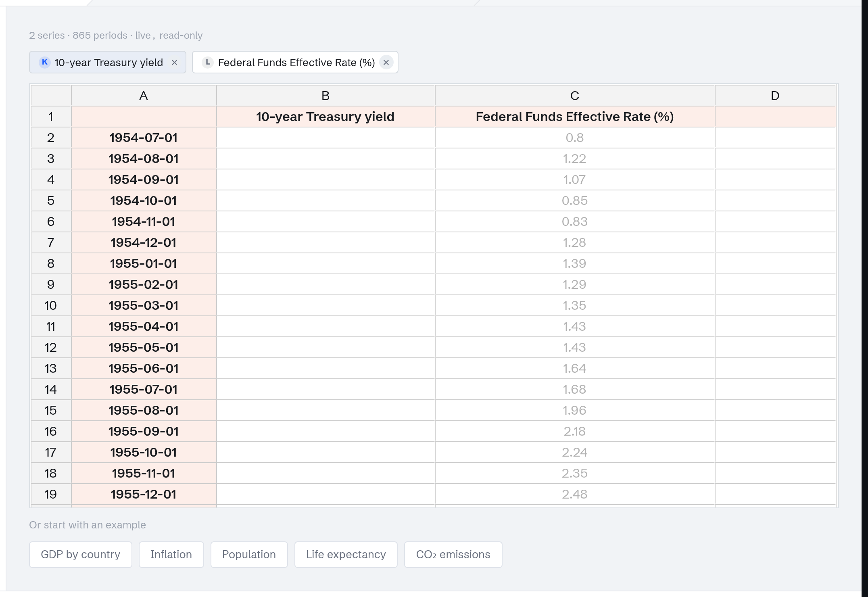Screen dimensions: 868x597
Task: Select row 19 header
Action: (x=51, y=494)
